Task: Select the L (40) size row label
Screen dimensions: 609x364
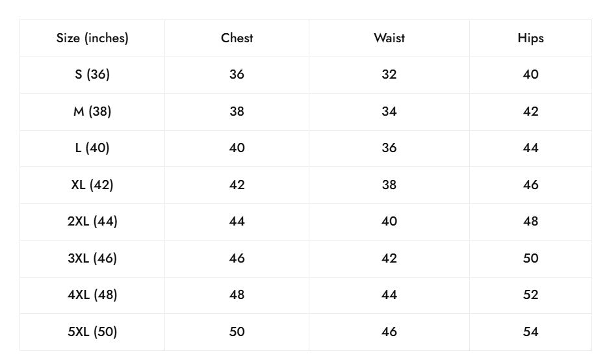Action: click(x=92, y=148)
